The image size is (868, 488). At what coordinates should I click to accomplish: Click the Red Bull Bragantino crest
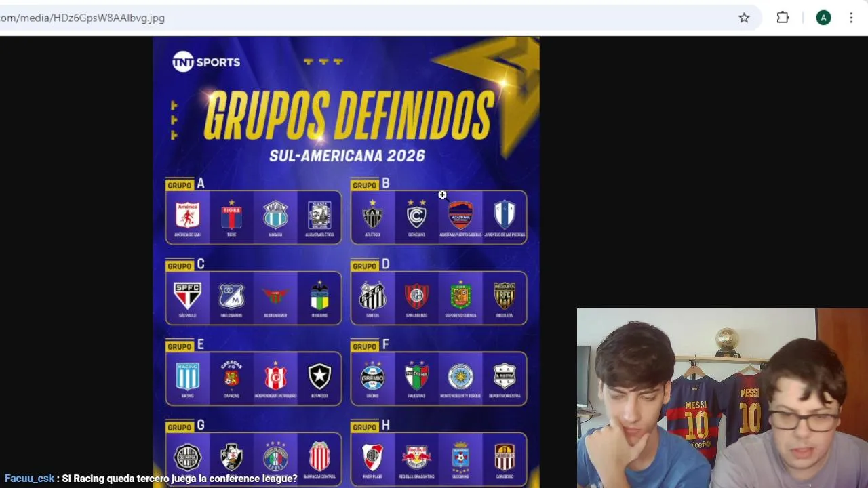coord(416,457)
